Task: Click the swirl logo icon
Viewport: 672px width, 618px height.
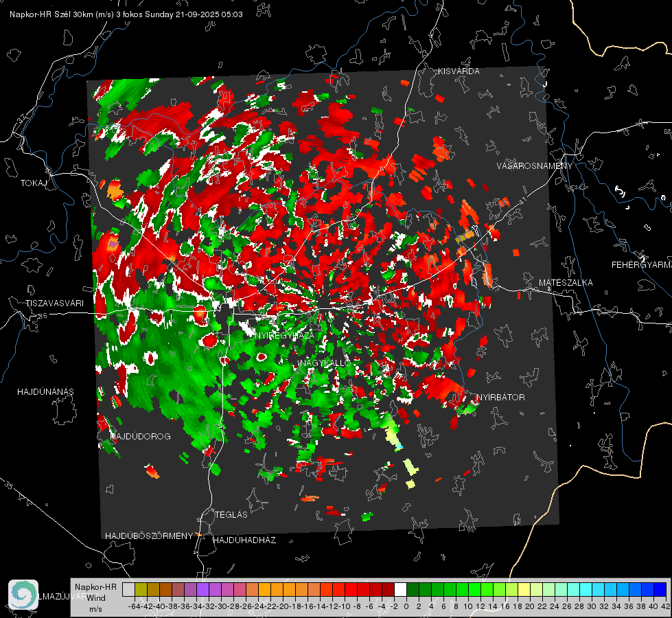Action: 23,595
